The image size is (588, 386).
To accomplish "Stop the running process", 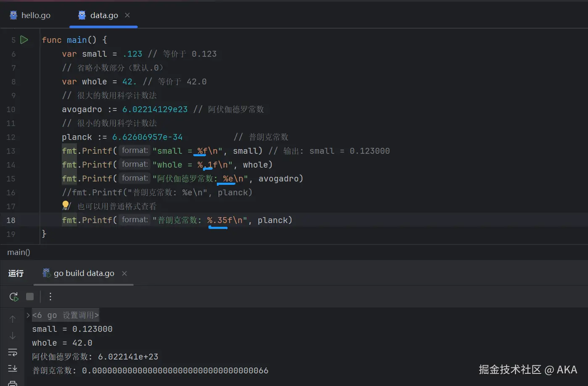I will coord(30,297).
